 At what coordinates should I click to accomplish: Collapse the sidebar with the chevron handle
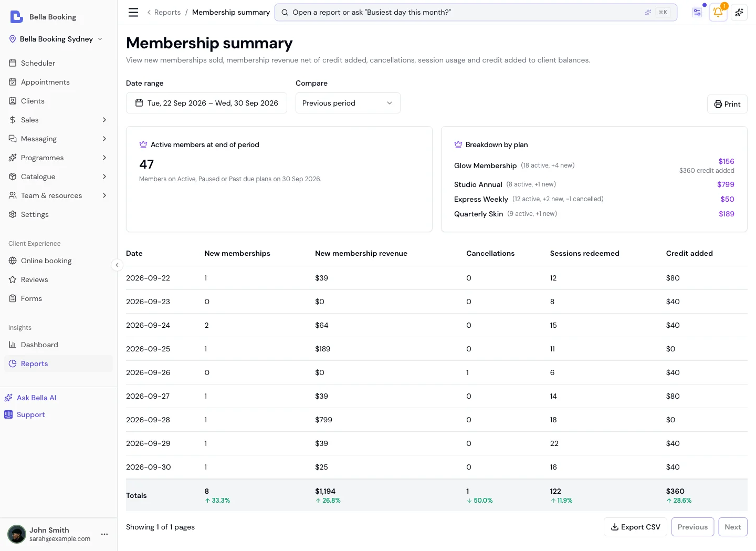pos(117,265)
